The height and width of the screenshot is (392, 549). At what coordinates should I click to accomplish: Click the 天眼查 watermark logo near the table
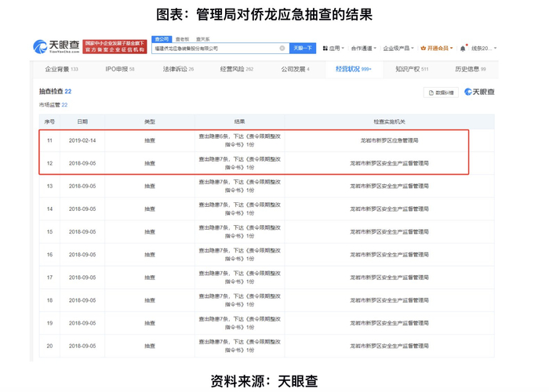click(480, 92)
